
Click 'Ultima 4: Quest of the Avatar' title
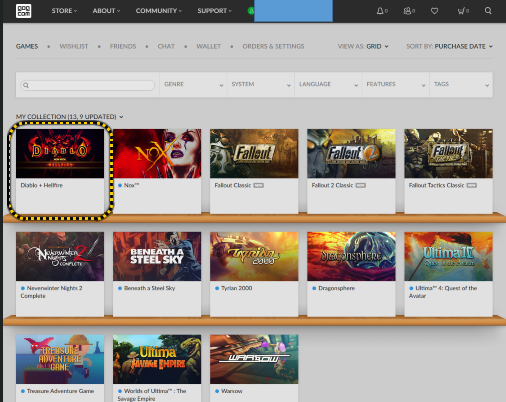pos(443,292)
